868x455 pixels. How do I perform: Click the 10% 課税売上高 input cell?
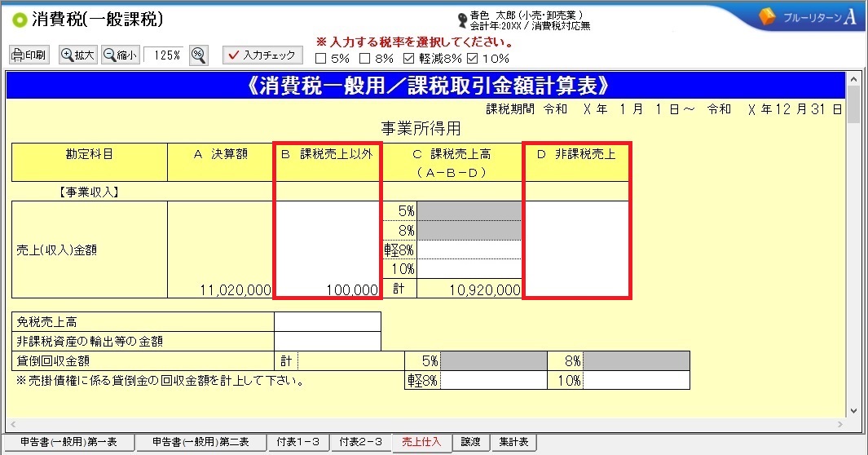(x=469, y=269)
